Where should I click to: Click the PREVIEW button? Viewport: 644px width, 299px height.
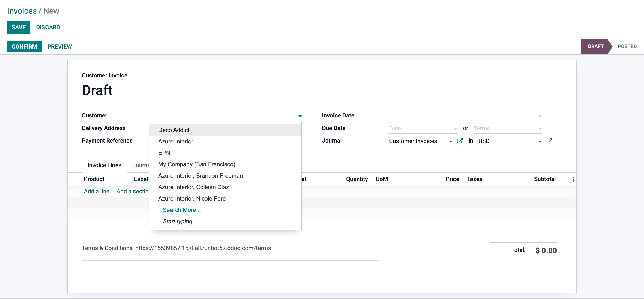click(59, 47)
